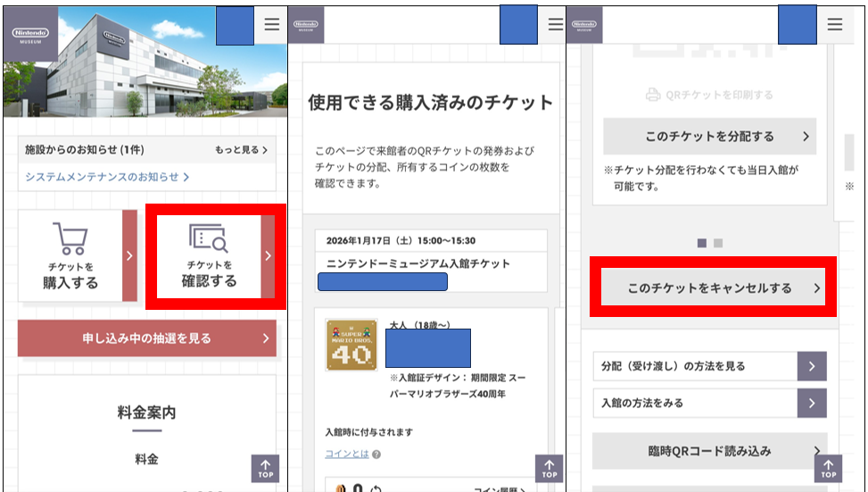Image resolution: width=868 pixels, height=492 pixels.
Task: Open 申し込み中の抽選を見る button
Action: (146, 338)
